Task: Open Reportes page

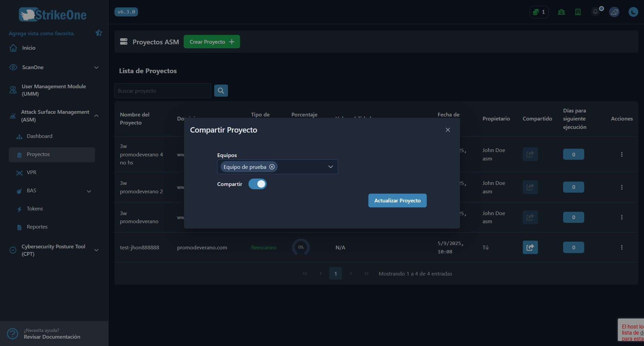Action: pos(37,227)
